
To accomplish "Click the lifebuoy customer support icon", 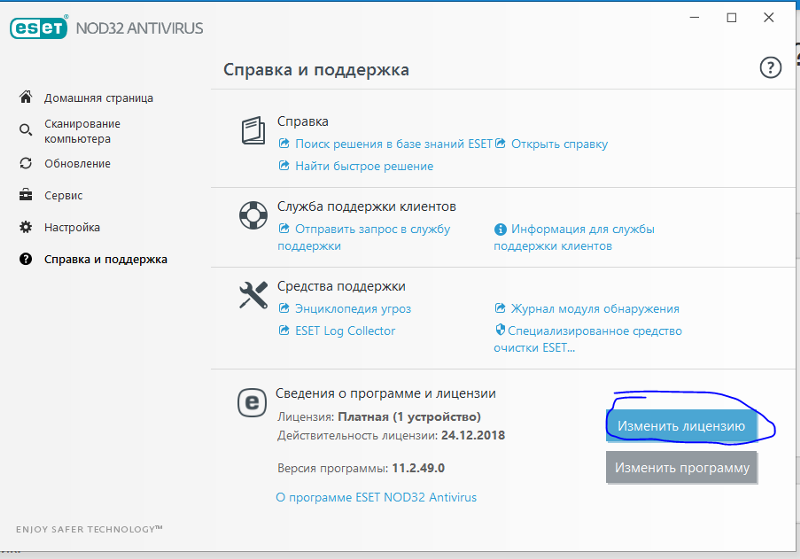I will coord(252,217).
